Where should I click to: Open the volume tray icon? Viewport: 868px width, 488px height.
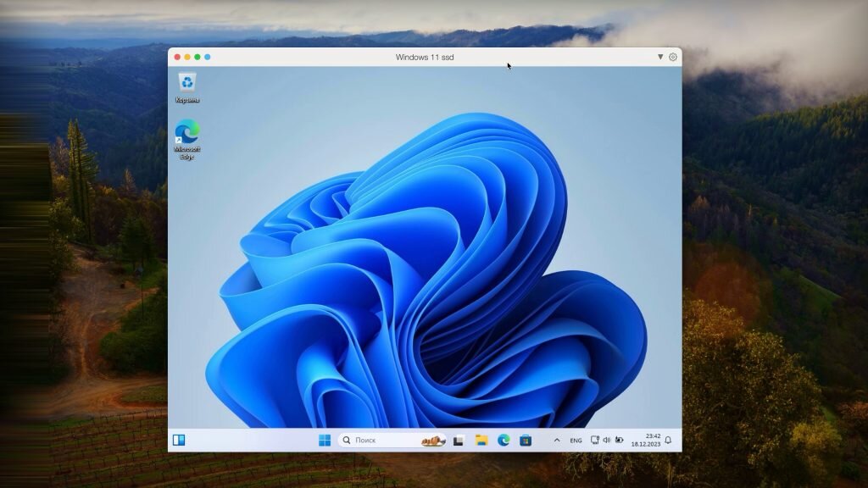pos(607,440)
